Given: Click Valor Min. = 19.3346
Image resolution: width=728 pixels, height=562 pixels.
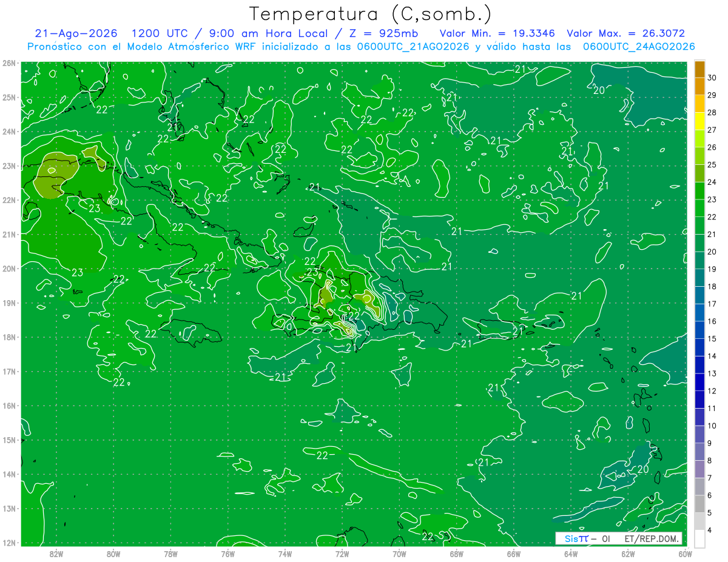Looking at the screenshot, I should pyautogui.click(x=497, y=33).
